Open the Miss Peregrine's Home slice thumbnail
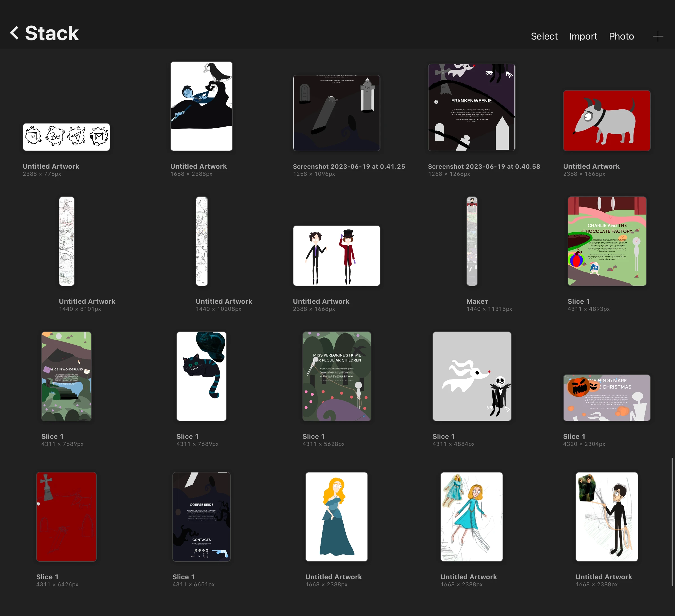The width and height of the screenshot is (675, 616). point(336,376)
